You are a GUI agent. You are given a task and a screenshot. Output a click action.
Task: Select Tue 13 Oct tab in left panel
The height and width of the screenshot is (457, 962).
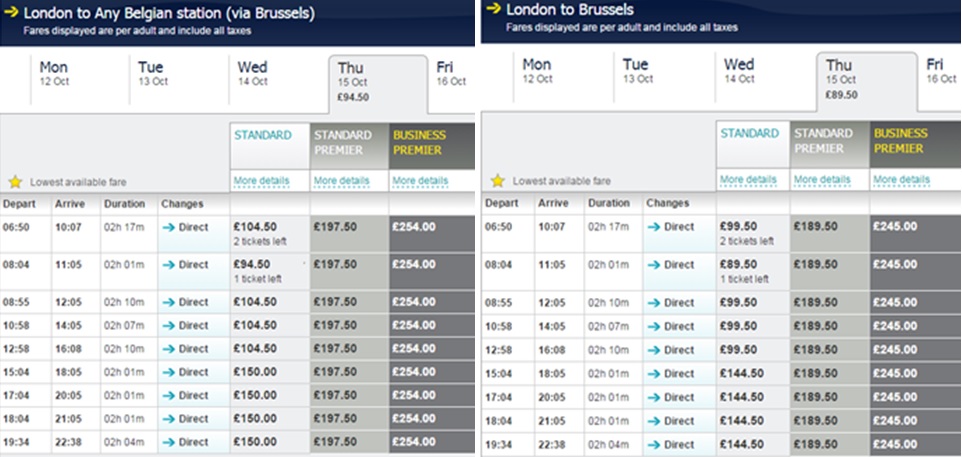[x=152, y=72]
